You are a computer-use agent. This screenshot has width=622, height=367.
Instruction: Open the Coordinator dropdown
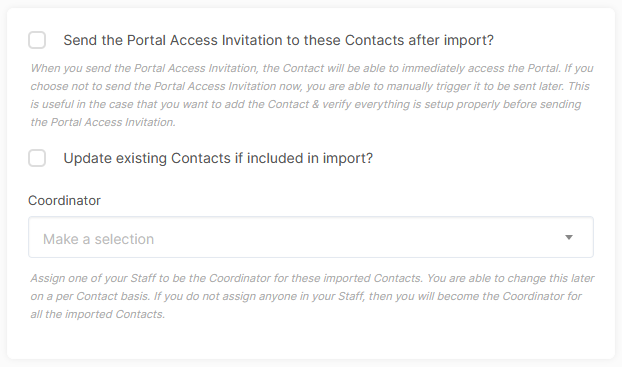tap(311, 237)
